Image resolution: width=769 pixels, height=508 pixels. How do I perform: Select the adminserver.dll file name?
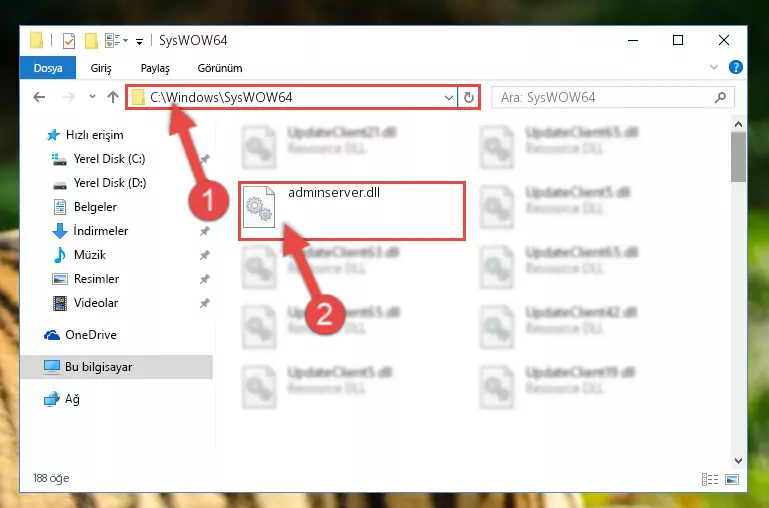[x=333, y=193]
